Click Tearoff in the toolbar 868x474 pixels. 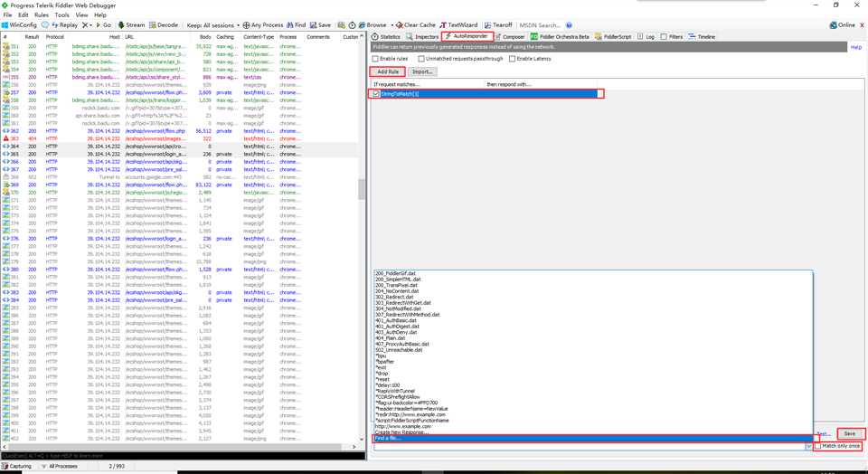click(498, 25)
